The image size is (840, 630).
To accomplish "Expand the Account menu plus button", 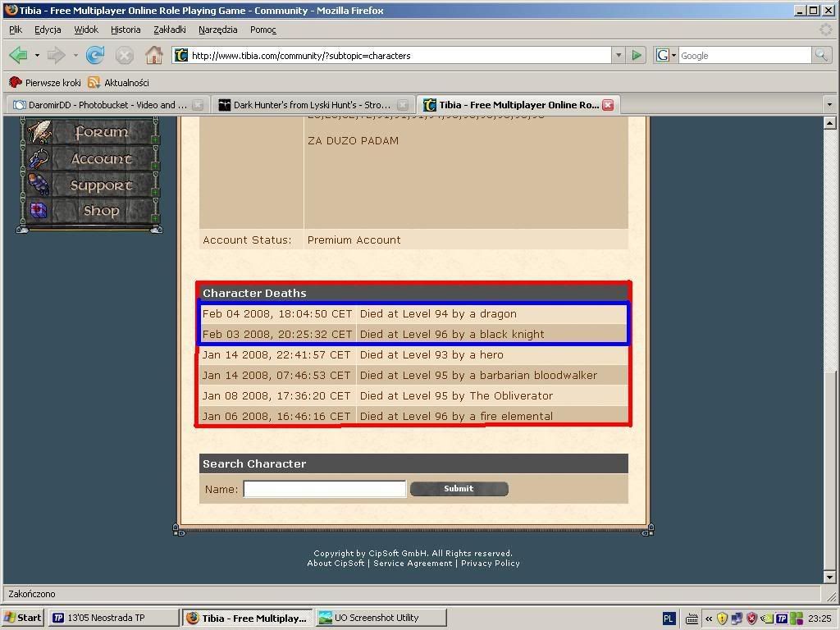I will click(x=155, y=166).
